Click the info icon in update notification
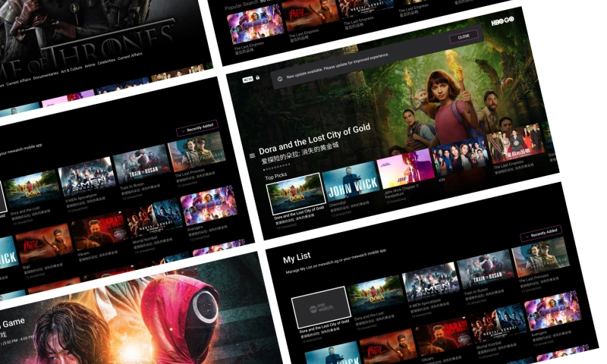 point(278,77)
